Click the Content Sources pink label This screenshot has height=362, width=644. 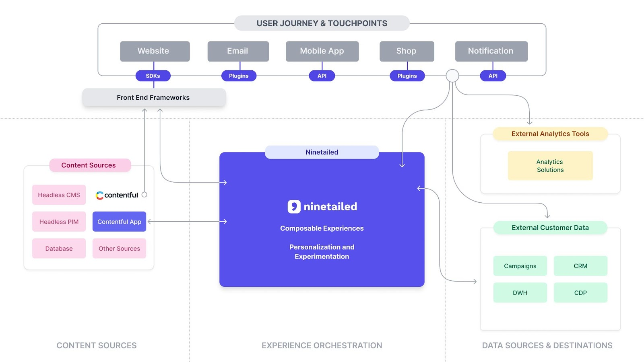90,165
